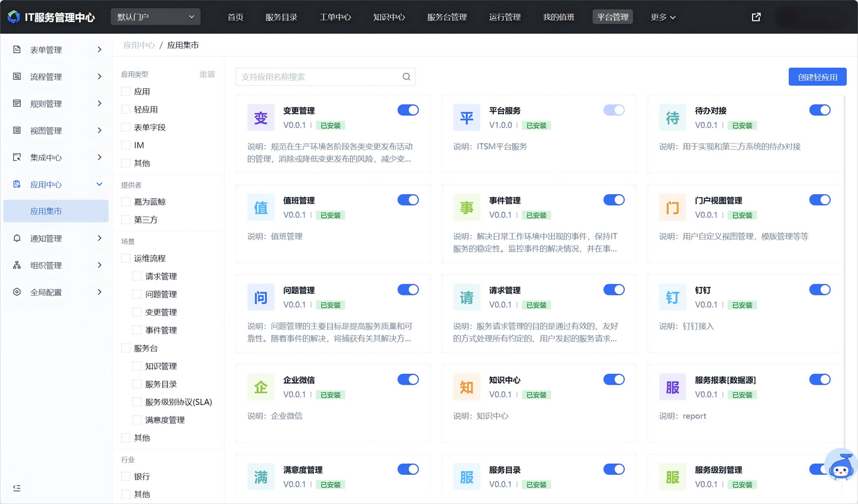The image size is (858, 504).
Task: Click the 通知管理 bell icon
Action: tap(17, 238)
